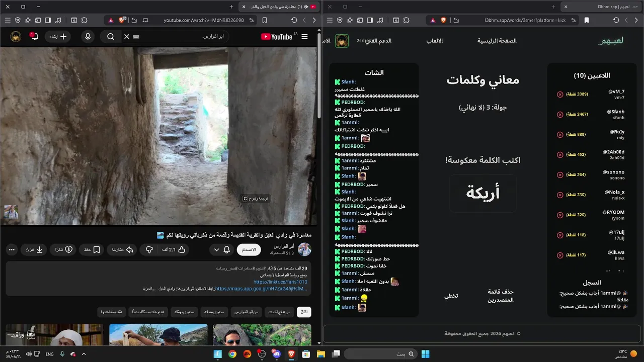
Task: Save the video with حفظ button
Action: coord(92,249)
